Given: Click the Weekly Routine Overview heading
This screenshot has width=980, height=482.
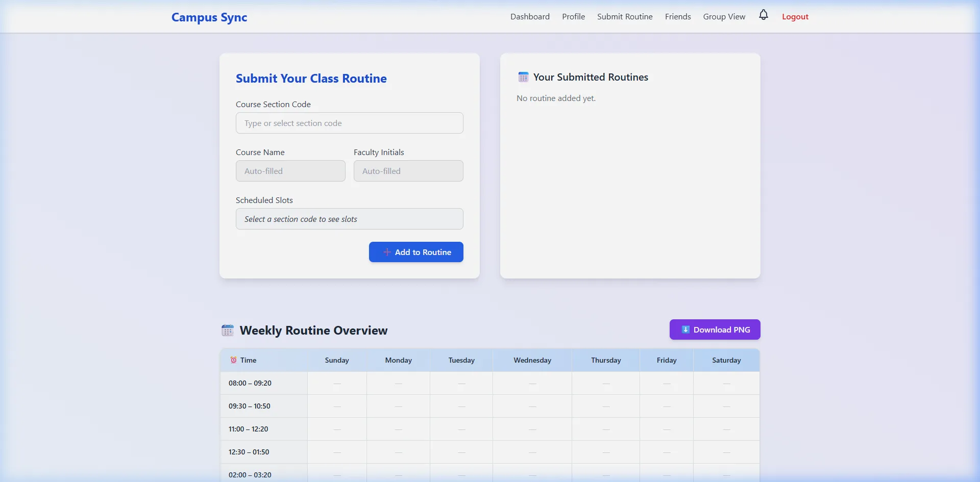Looking at the screenshot, I should [313, 330].
